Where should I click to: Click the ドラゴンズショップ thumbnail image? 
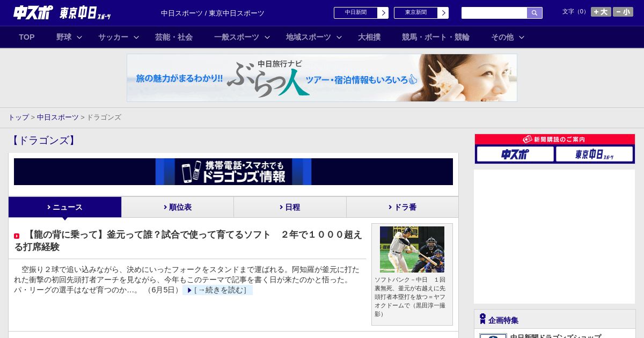coord(493,336)
